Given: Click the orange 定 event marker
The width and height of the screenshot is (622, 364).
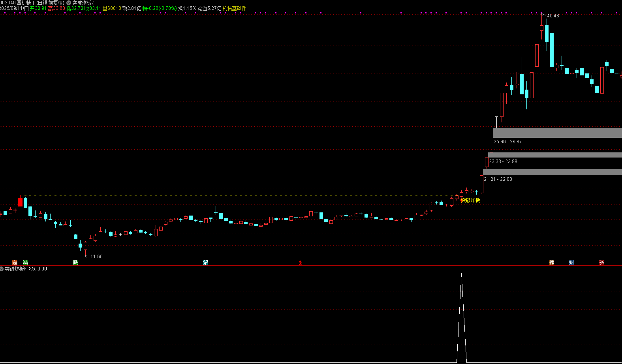Looking at the screenshot, I should click(x=15, y=263).
